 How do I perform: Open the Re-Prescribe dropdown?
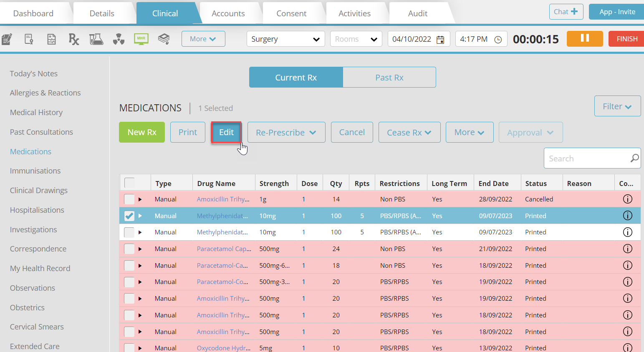[286, 132]
